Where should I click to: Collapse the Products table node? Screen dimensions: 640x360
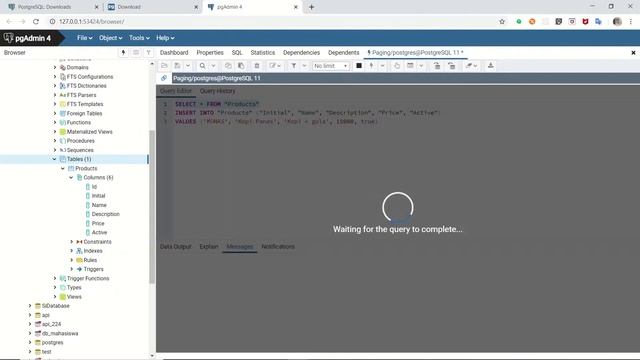tap(63, 168)
